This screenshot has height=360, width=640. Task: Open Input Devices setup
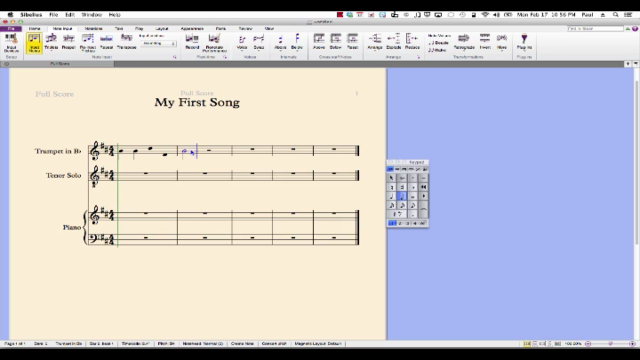click(x=11, y=42)
